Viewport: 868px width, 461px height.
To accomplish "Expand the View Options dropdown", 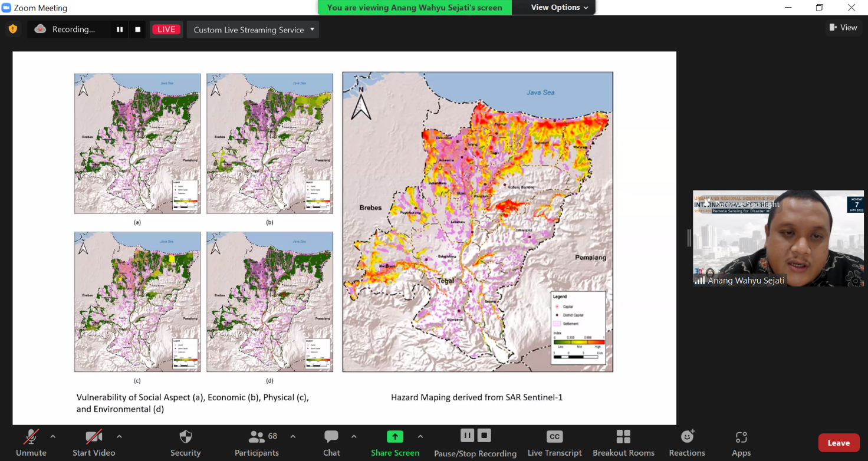I will pos(559,8).
